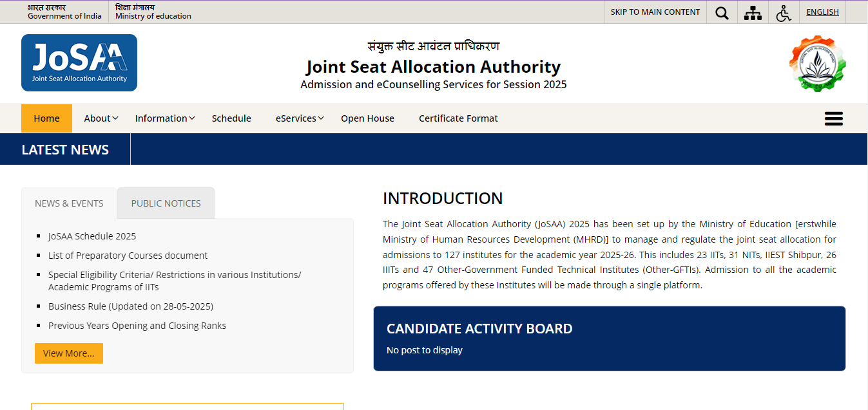This screenshot has height=410, width=868.
Task: Open the accessibility options icon
Action: tap(784, 13)
